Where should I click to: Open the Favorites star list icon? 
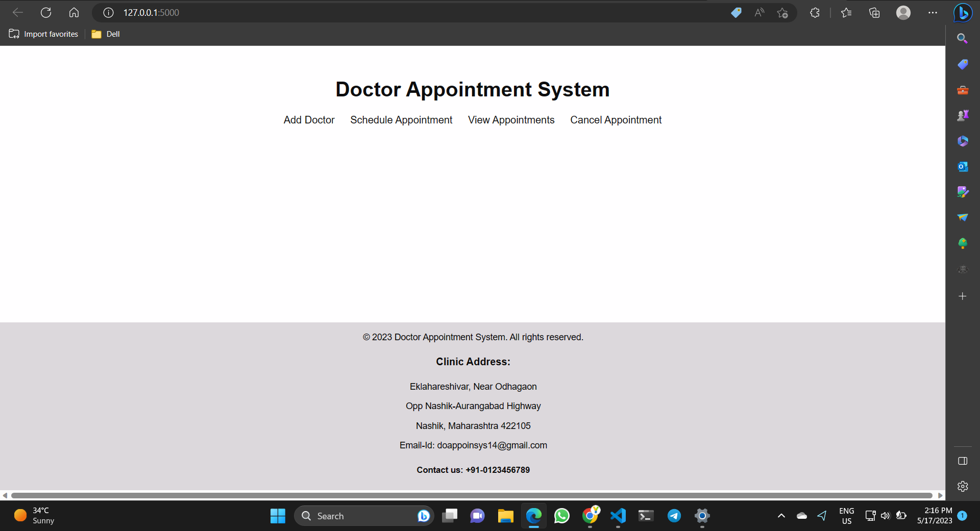tap(846, 13)
